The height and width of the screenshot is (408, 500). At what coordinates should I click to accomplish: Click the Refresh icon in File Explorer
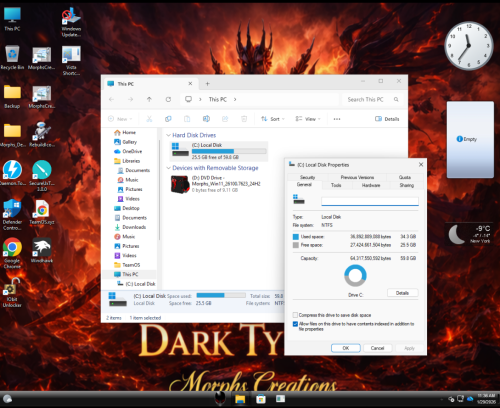[x=168, y=99]
